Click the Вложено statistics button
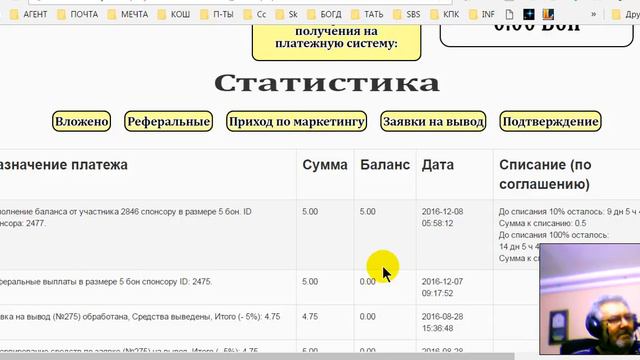The height and width of the screenshot is (360, 640). 82,121
